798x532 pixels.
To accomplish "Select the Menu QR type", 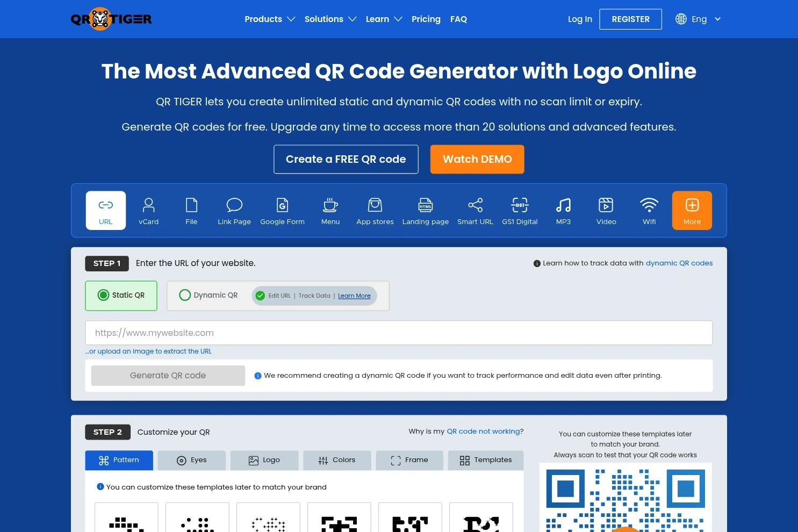I will 330,211.
